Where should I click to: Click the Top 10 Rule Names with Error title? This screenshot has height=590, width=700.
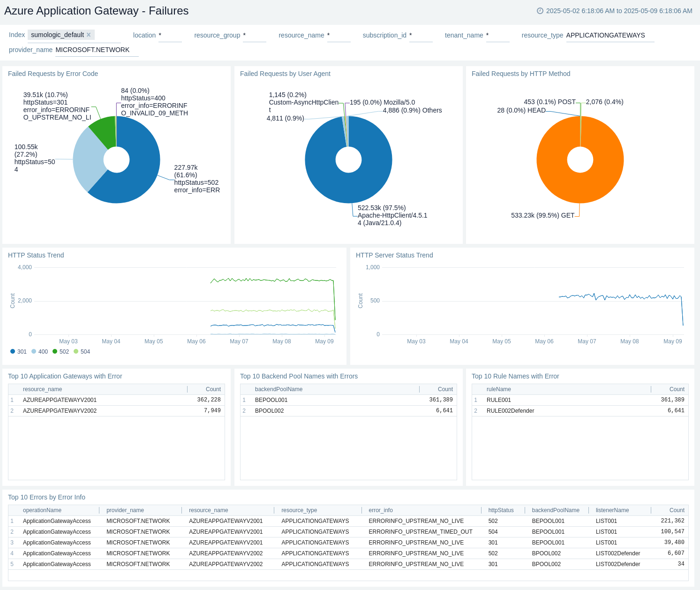[x=515, y=376]
